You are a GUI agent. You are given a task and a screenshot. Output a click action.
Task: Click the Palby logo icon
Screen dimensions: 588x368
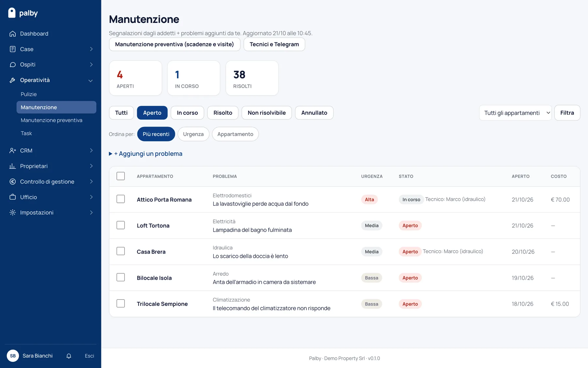tap(12, 13)
